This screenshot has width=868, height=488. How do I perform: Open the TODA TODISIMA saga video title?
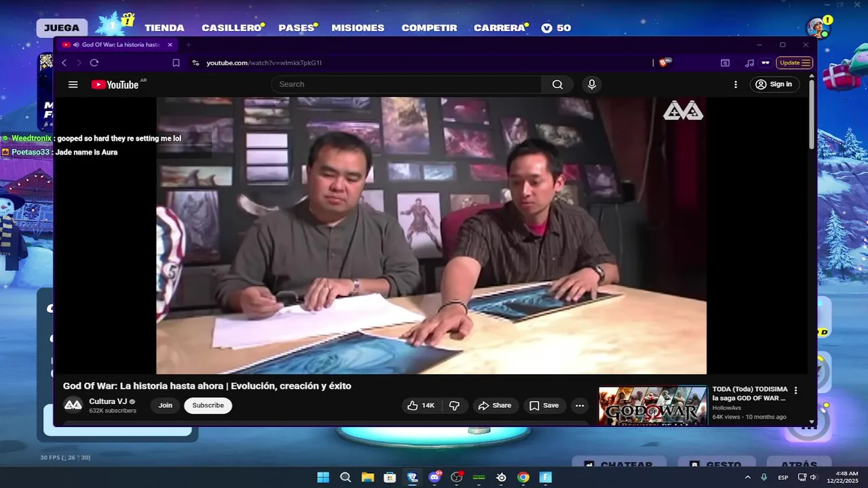749,394
